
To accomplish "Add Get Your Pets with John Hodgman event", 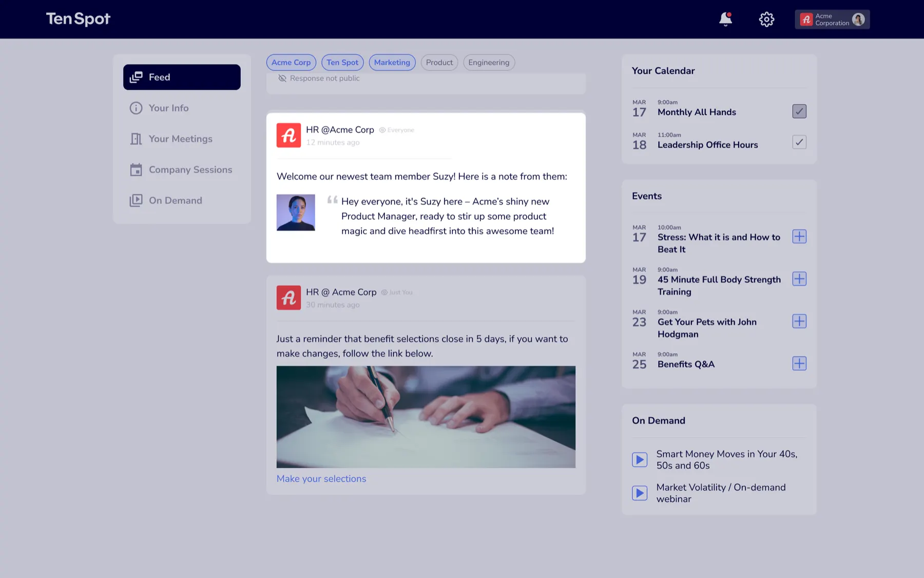I will (799, 321).
